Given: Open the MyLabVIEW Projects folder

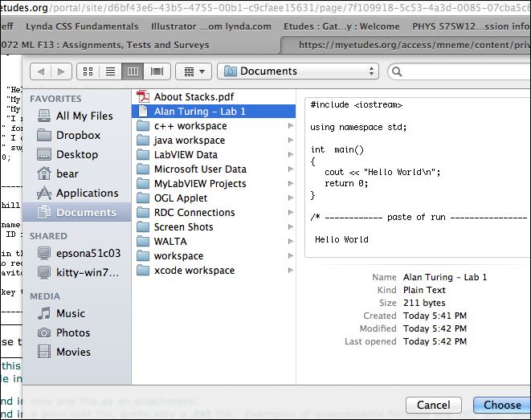Looking at the screenshot, I should tap(214, 183).
